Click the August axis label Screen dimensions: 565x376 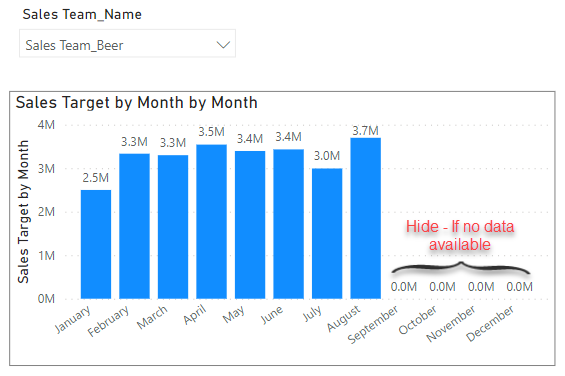click(343, 318)
